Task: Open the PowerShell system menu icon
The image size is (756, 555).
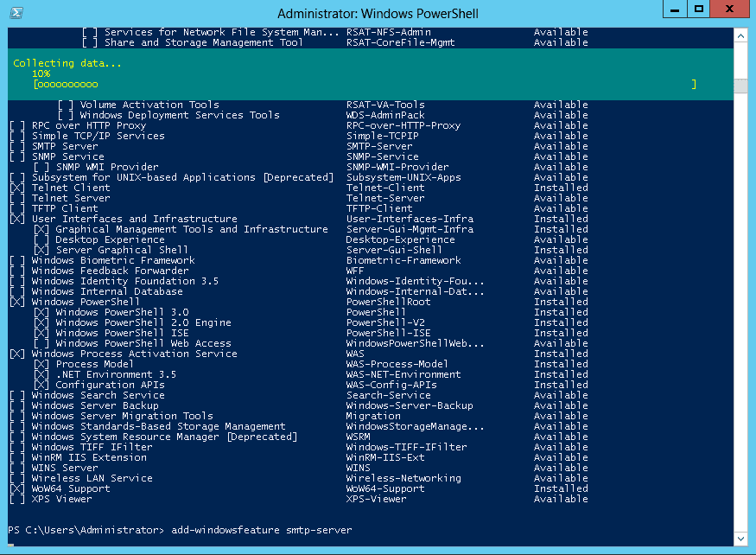Action: point(16,13)
